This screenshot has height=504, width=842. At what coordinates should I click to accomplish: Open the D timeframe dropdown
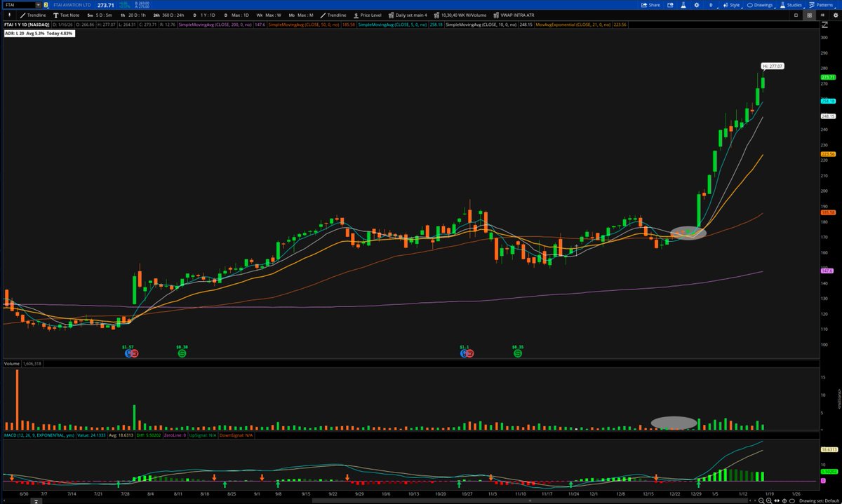coord(711,5)
